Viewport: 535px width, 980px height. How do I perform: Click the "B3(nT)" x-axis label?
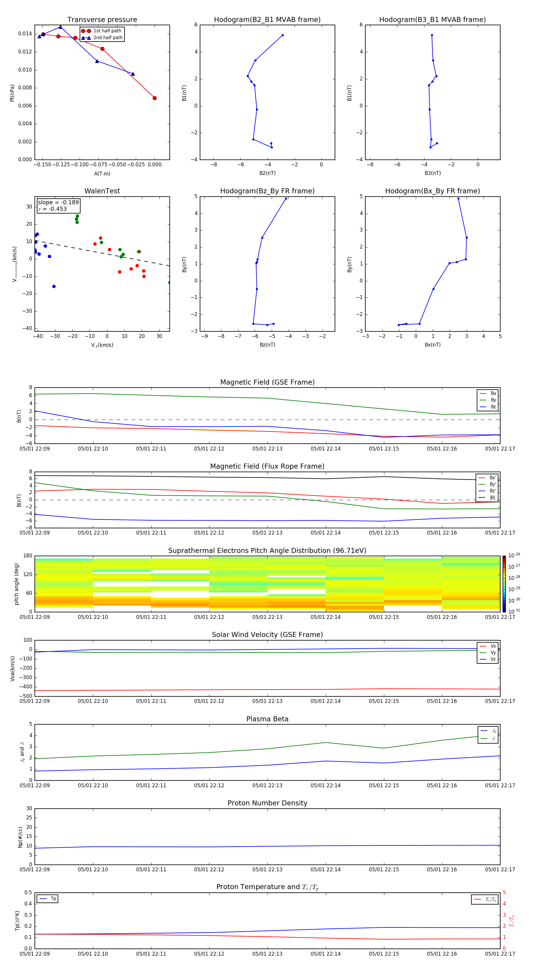pos(432,173)
